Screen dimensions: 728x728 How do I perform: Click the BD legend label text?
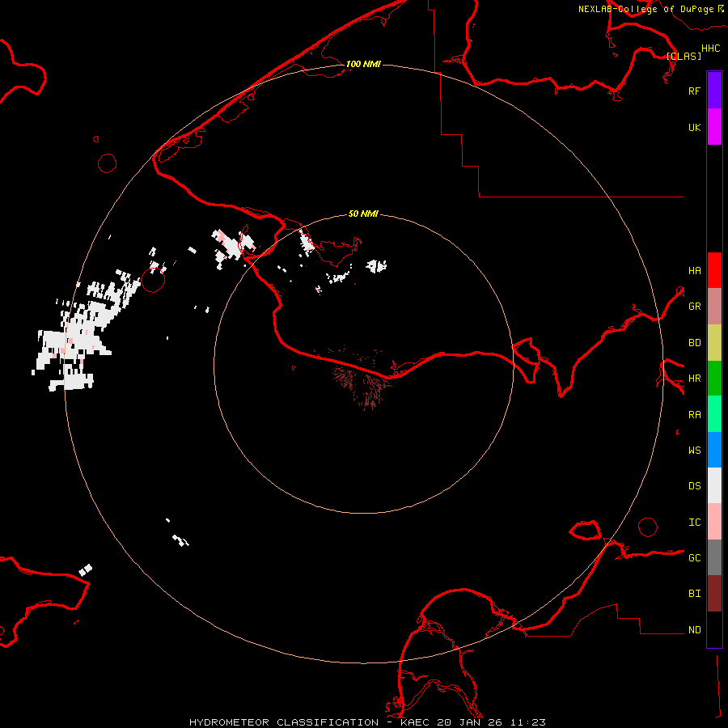point(695,343)
